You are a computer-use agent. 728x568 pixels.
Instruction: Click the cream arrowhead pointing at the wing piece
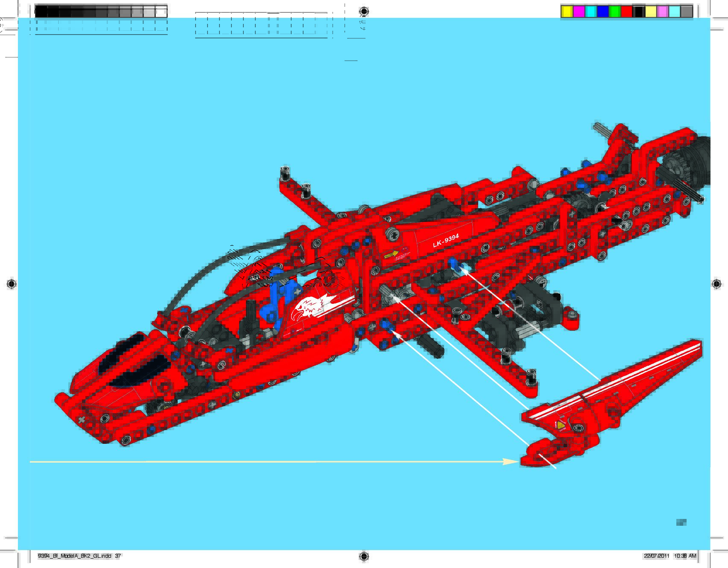click(x=511, y=462)
